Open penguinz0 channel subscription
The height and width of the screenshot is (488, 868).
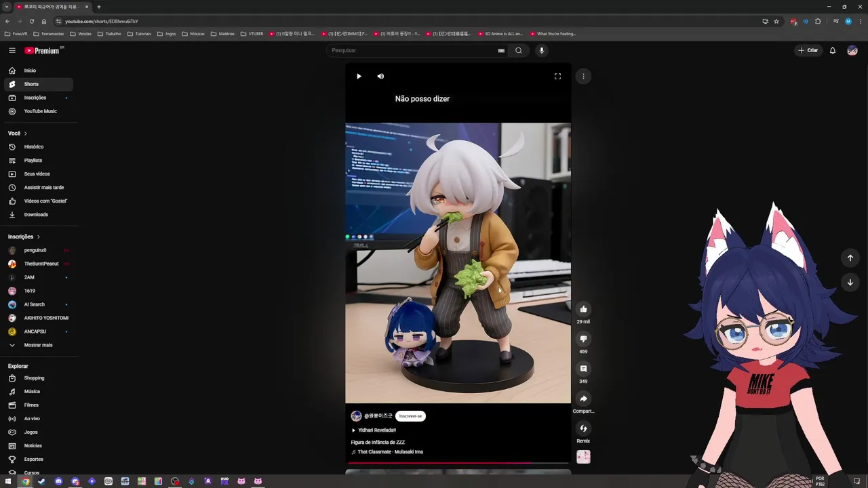39,250
